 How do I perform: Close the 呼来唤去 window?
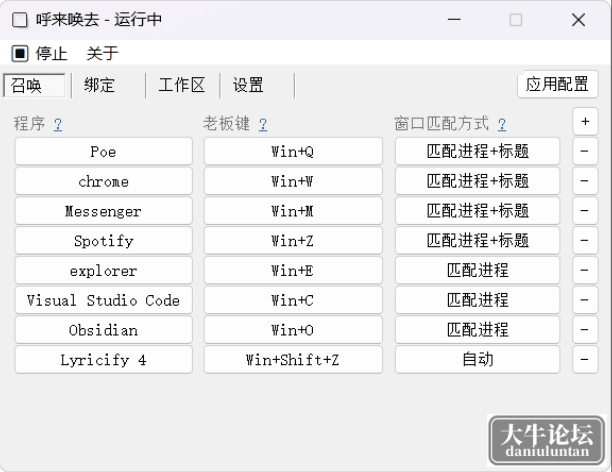[x=578, y=20]
